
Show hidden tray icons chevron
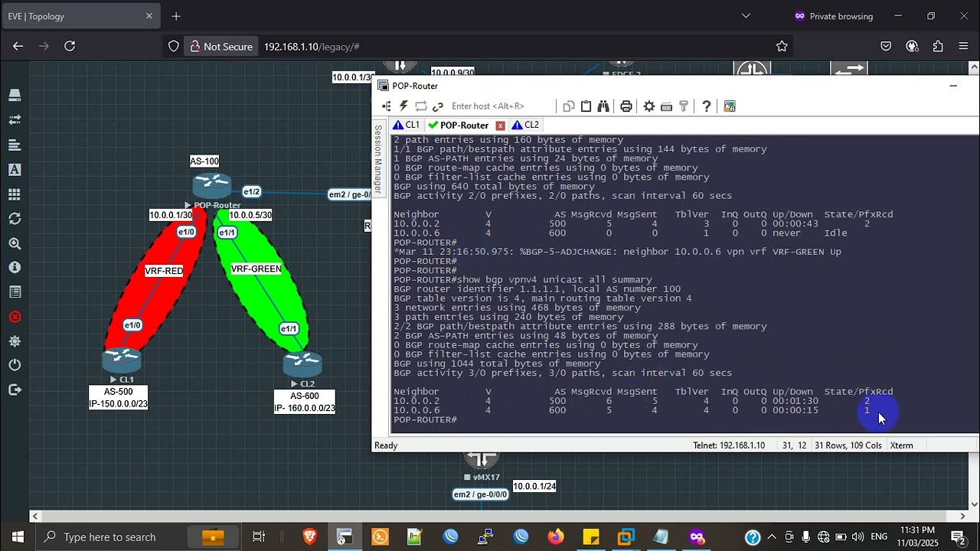coord(771,537)
